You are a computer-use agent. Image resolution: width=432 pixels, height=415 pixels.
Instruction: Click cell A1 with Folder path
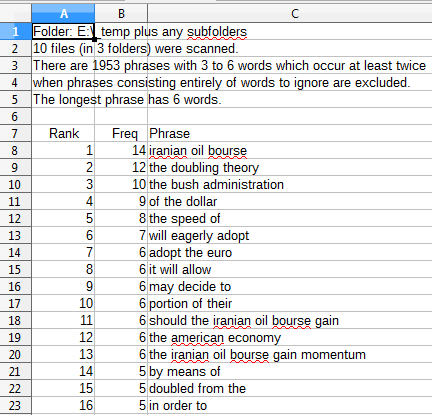tap(63, 31)
